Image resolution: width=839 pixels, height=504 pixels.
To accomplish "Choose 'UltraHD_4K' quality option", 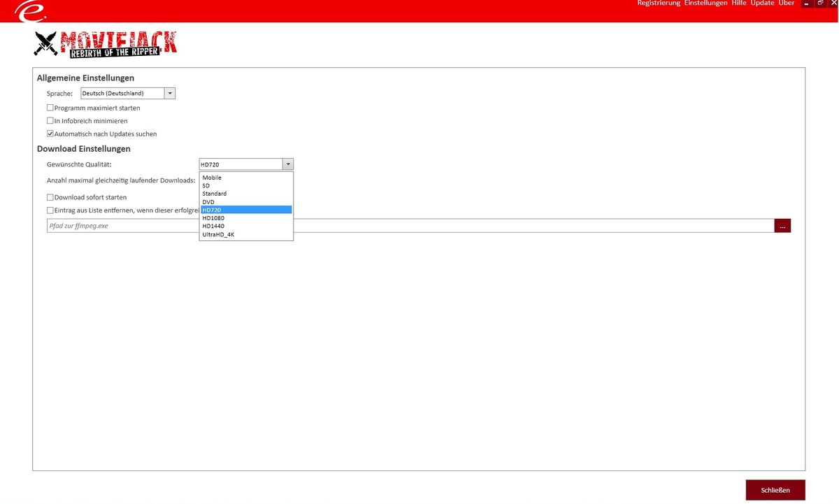I will [x=246, y=235].
